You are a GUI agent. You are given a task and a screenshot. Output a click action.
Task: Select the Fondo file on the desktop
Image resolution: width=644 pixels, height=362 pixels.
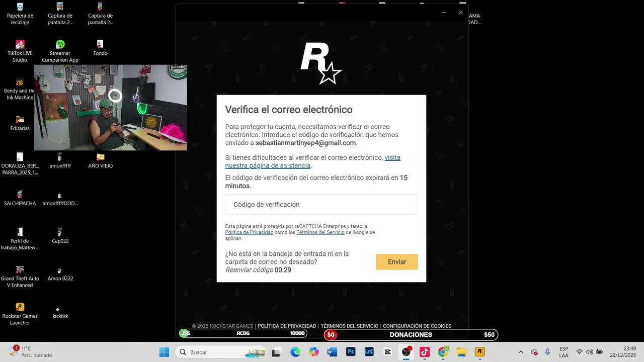point(100,48)
